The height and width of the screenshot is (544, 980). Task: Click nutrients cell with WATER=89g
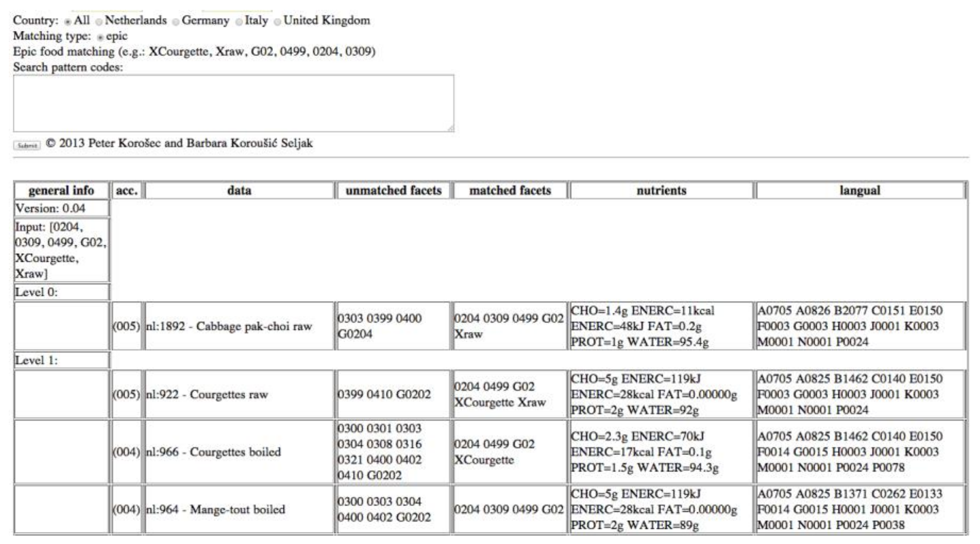pyautogui.click(x=662, y=509)
